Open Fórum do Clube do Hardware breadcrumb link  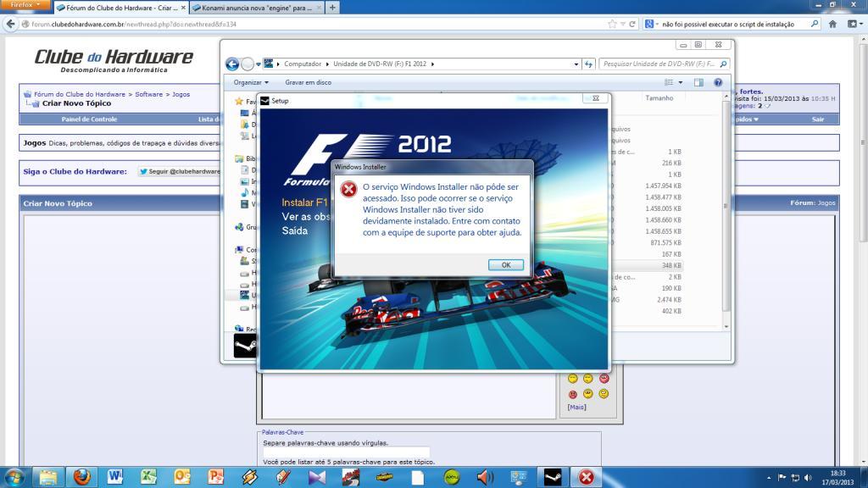pyautogui.click(x=80, y=95)
